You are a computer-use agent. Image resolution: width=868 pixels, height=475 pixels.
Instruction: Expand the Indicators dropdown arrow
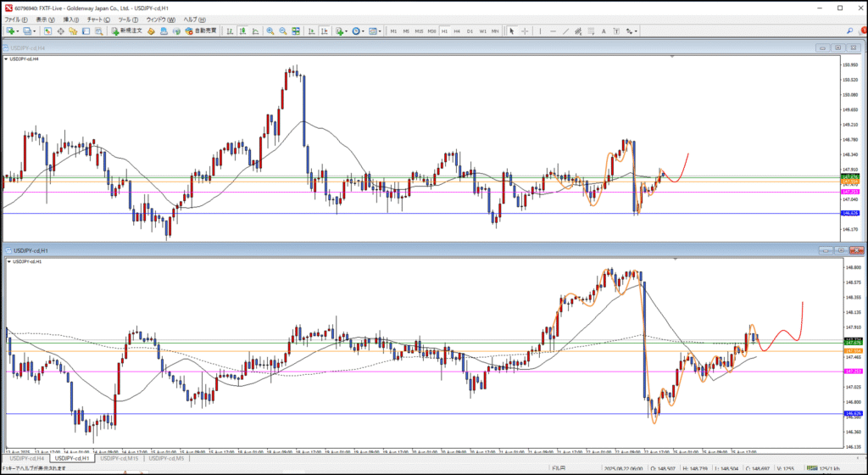(x=347, y=31)
